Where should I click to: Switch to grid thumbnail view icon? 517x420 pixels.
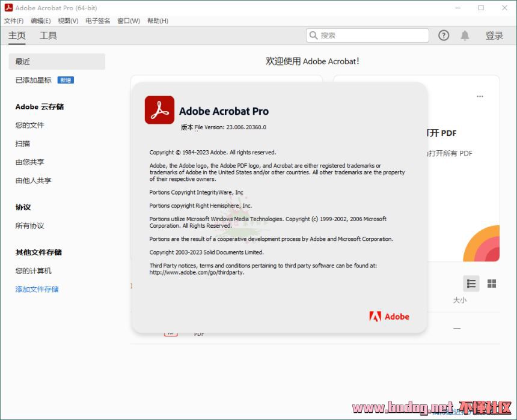[491, 284]
